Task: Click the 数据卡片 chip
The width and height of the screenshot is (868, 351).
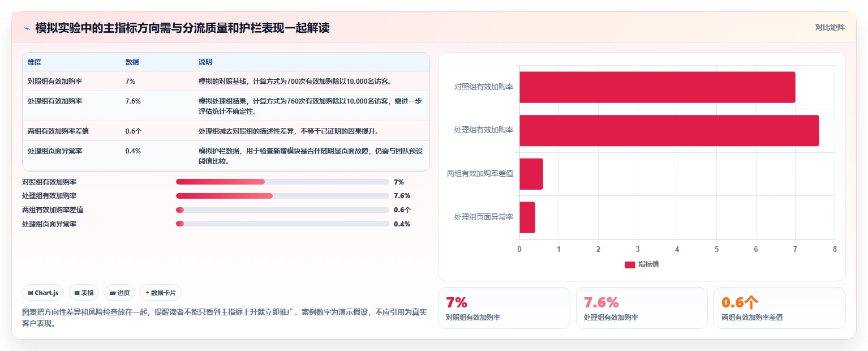Action: pyautogui.click(x=161, y=293)
